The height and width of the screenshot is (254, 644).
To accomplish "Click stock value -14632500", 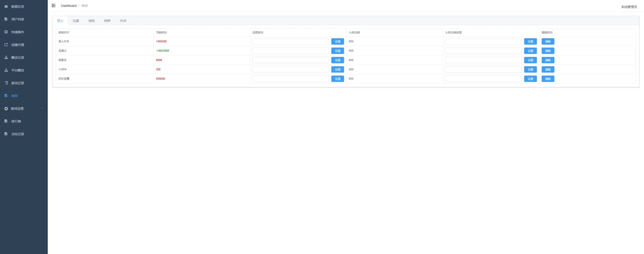I will coord(163,51).
